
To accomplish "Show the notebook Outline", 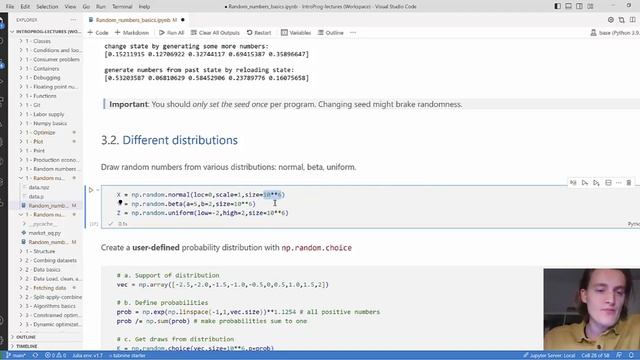I will (331, 33).
